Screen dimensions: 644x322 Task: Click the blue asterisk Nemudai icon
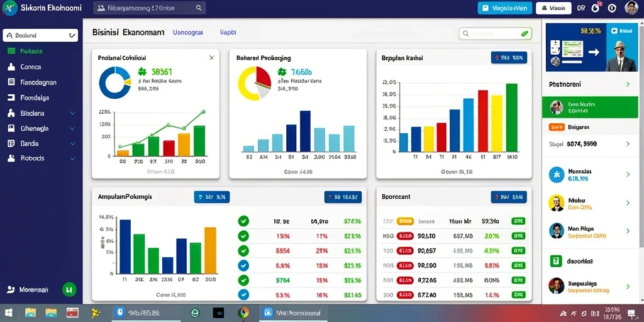[x=557, y=175]
